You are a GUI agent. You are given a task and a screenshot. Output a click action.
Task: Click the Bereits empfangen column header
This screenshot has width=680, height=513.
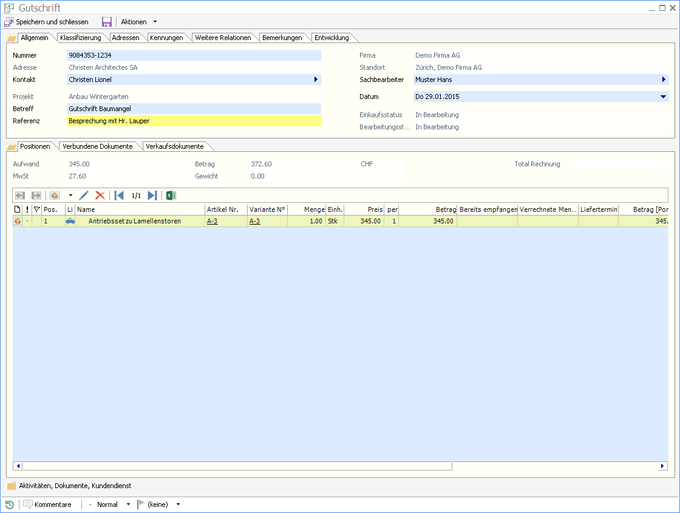488,209
